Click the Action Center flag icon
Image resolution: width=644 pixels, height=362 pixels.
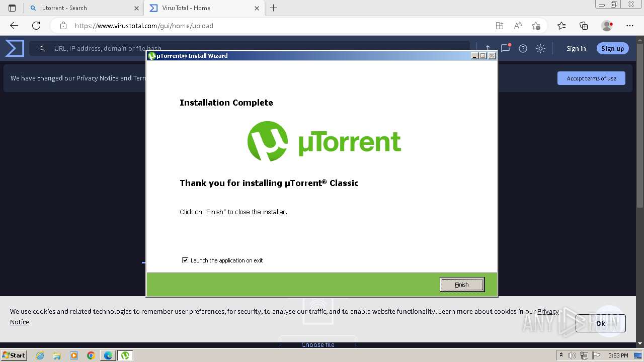pyautogui.click(x=596, y=355)
